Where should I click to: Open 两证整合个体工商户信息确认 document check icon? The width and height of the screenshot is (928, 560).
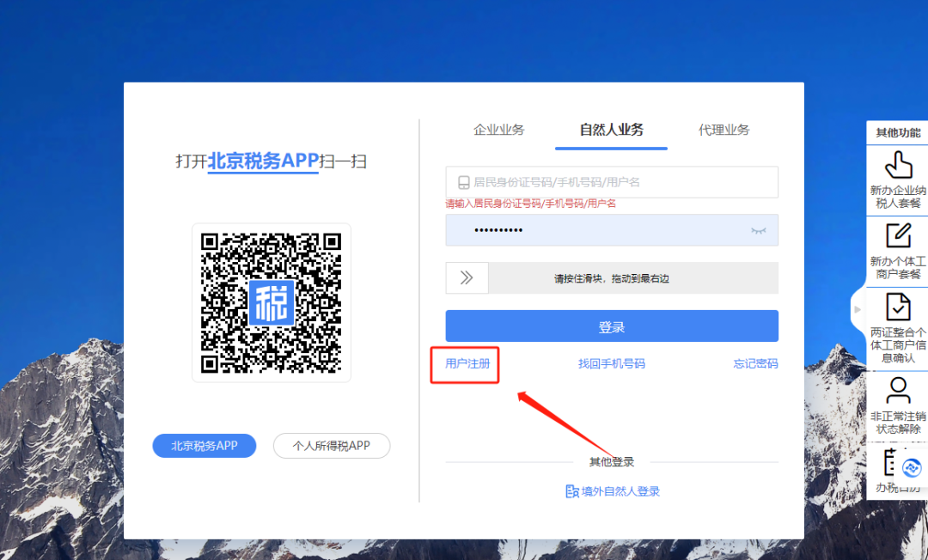pos(898,307)
